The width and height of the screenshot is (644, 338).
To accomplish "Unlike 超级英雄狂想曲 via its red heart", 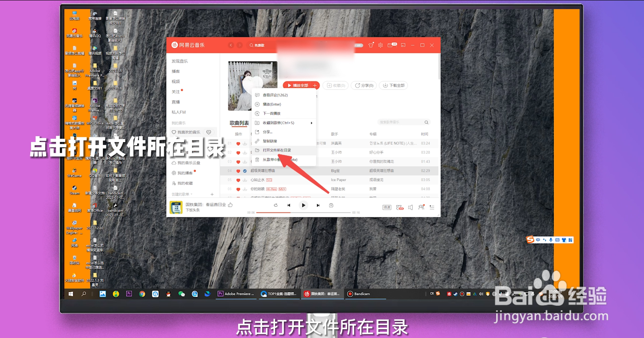I will pos(238,171).
